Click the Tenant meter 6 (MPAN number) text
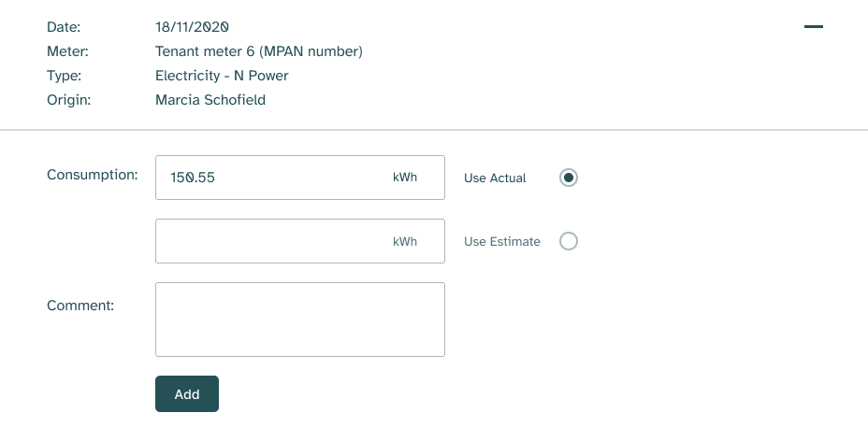Image resolution: width=868 pixels, height=427 pixels. pyautogui.click(x=259, y=51)
